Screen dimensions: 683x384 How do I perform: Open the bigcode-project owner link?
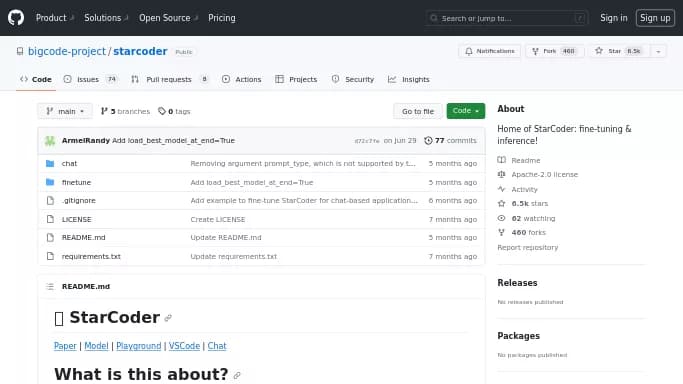(67, 51)
